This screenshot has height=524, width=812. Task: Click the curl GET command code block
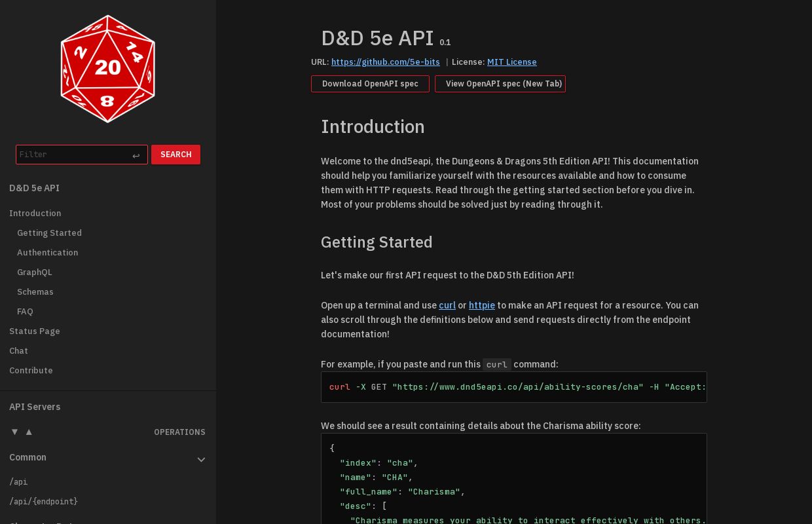pyautogui.click(x=514, y=387)
